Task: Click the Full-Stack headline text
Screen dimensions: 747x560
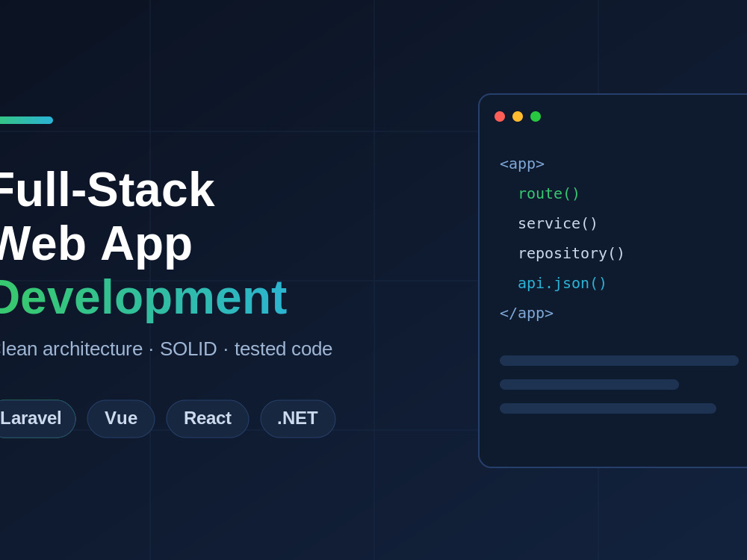Action: [106, 190]
